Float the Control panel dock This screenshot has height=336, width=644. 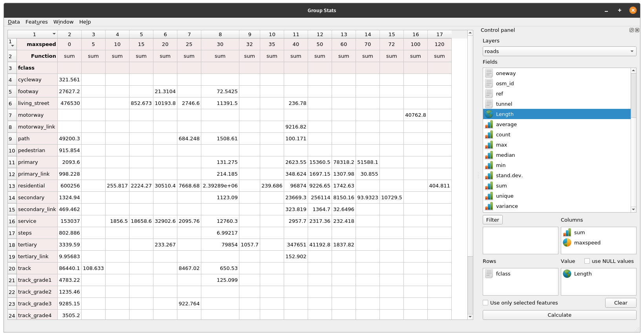tap(631, 30)
